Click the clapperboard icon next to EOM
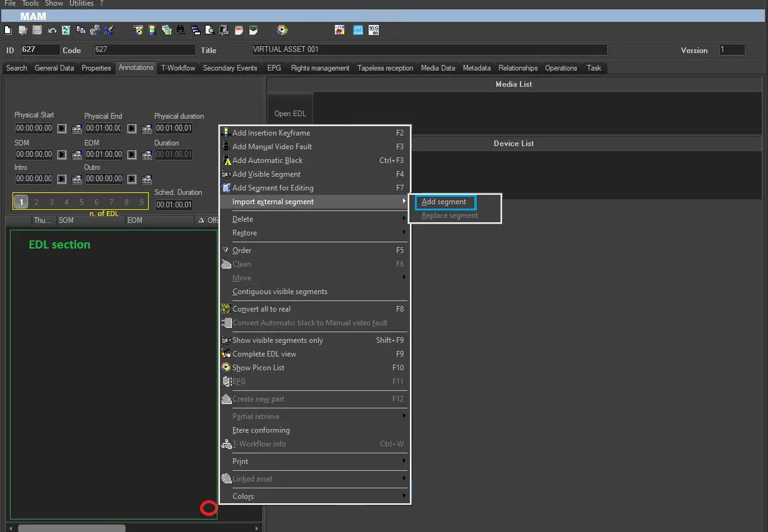768x532 pixels. [147, 154]
